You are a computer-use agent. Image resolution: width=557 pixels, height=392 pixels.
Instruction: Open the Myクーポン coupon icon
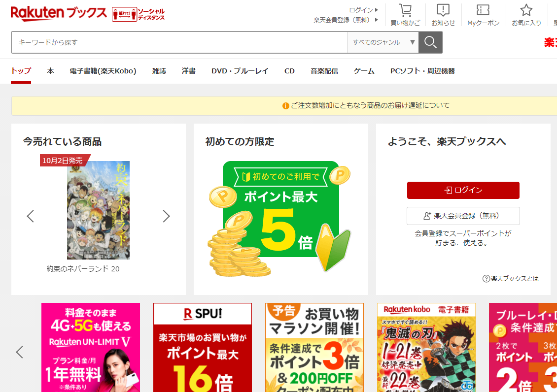483,15
